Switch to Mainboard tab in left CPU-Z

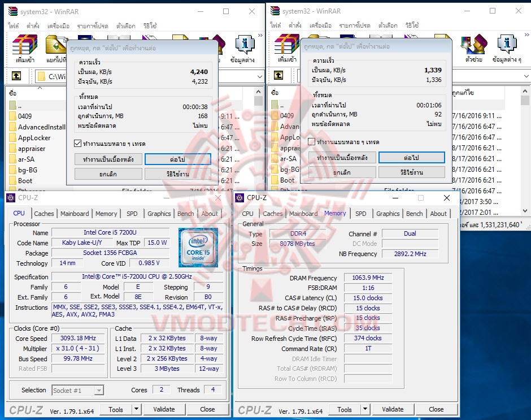[75, 214]
